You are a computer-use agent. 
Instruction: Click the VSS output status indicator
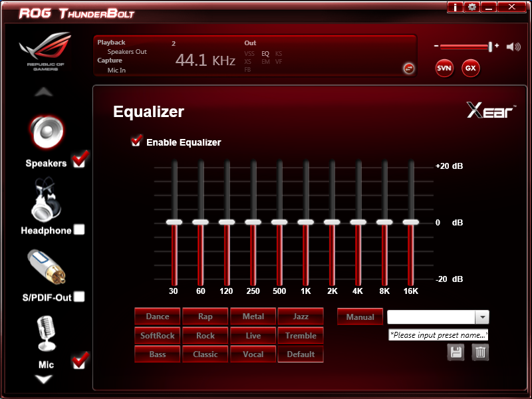pos(249,54)
